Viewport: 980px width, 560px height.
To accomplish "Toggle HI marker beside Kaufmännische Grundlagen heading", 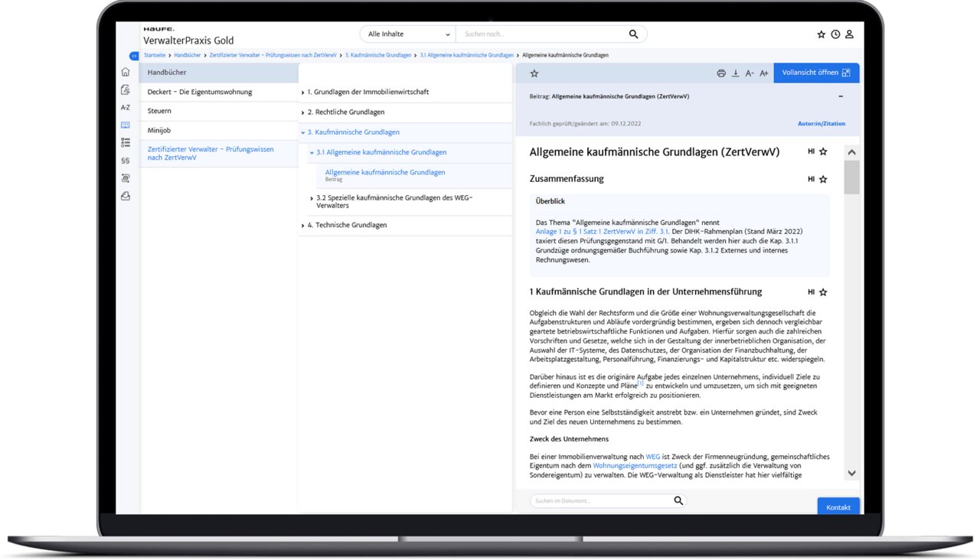I will coord(811,292).
